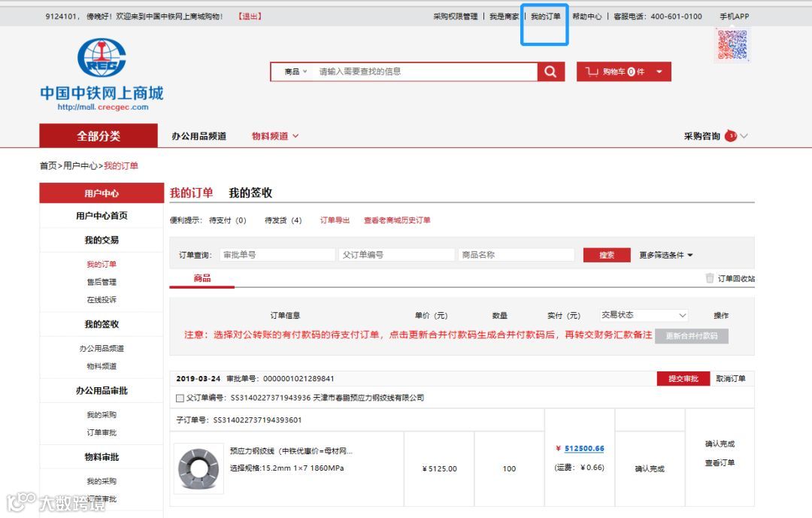
Task: Click the 父订单编号 input field
Action: (x=397, y=255)
